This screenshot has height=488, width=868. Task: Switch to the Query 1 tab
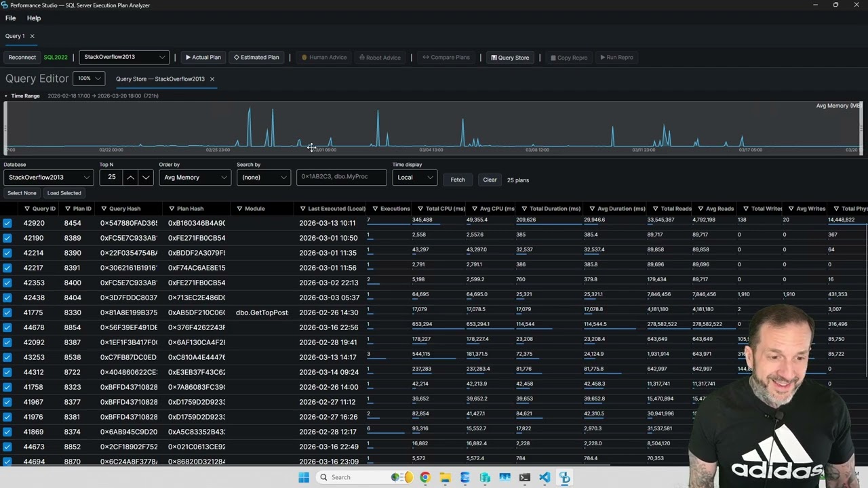tap(15, 36)
